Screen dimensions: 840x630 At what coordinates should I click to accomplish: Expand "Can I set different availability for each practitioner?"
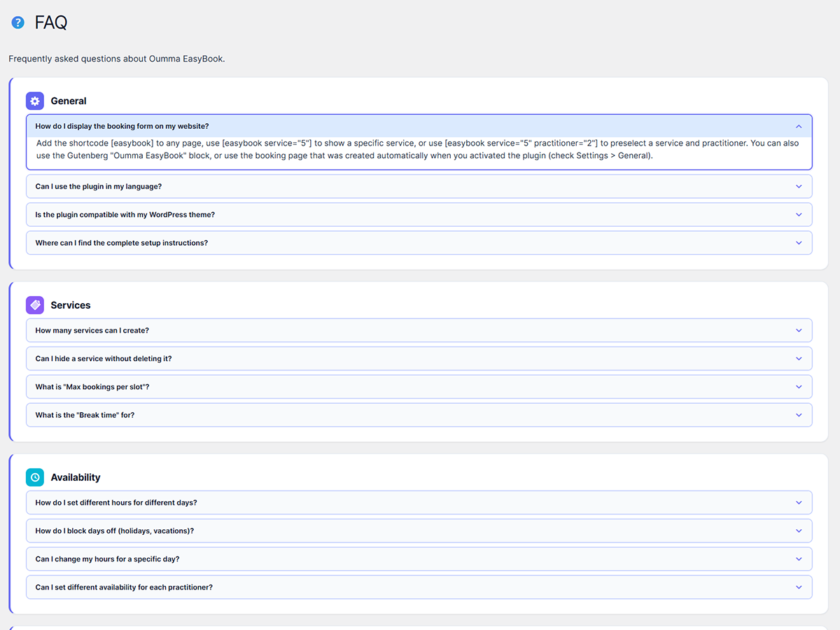124,587
